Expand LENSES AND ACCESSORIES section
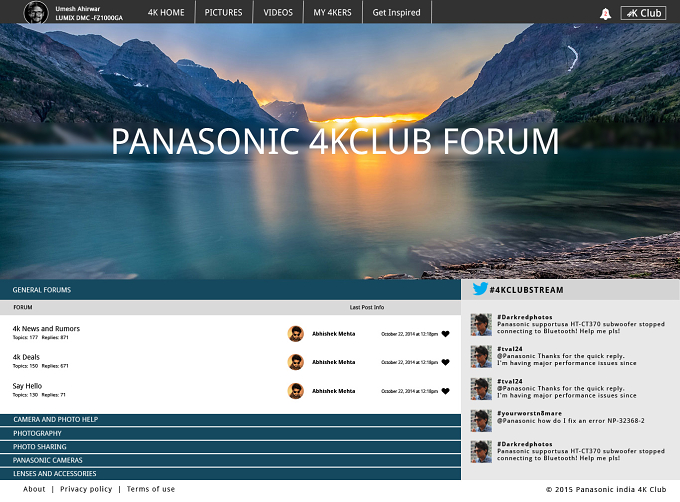The width and height of the screenshot is (680, 502). pos(230,474)
